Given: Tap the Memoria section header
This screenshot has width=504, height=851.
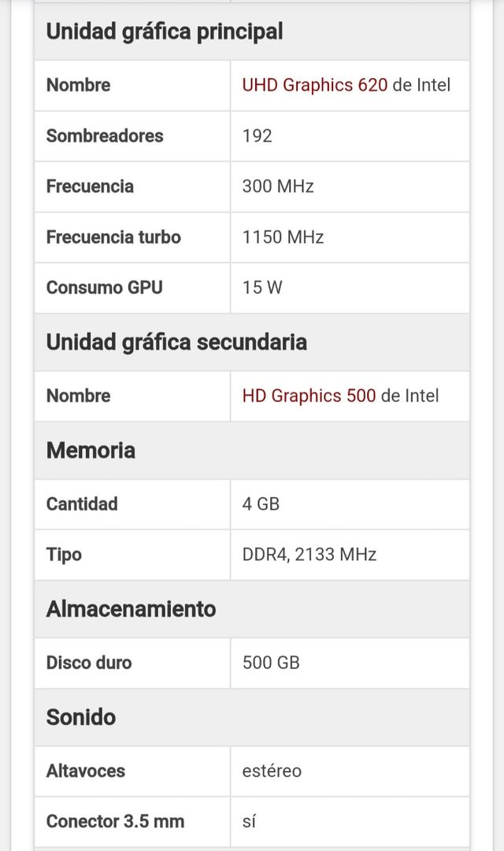Looking at the screenshot, I should click(91, 451).
